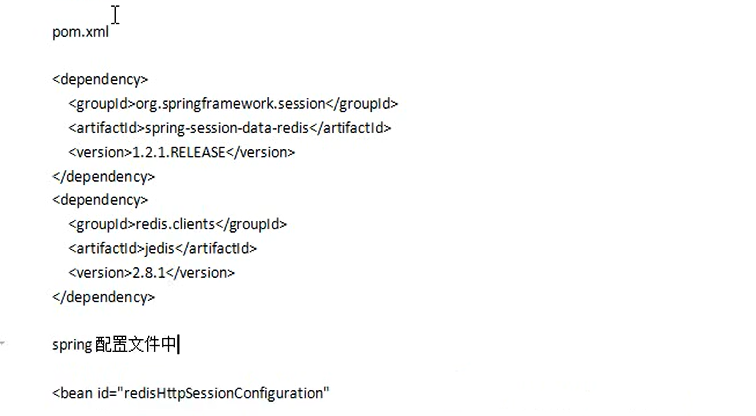Click the redis.clients group name
The image size is (756, 416).
176,224
